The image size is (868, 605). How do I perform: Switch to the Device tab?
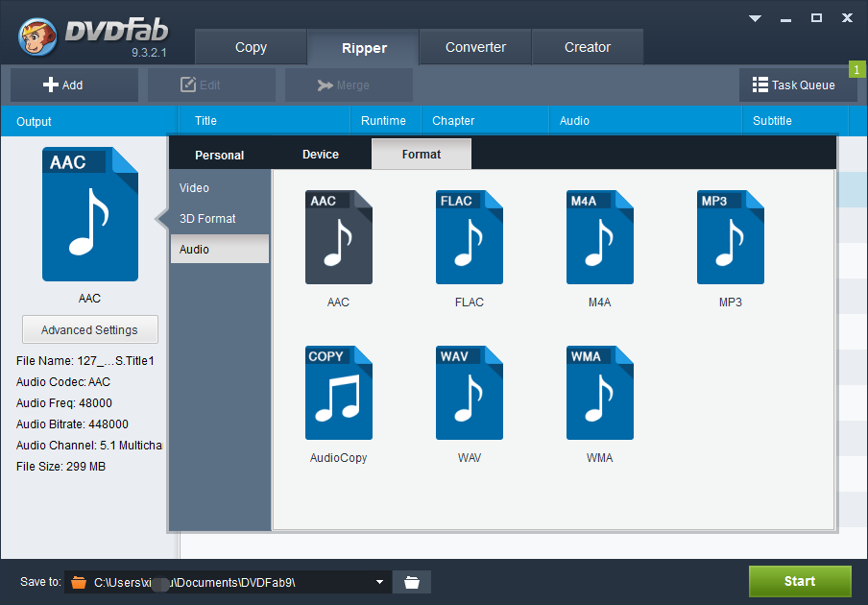[x=320, y=154]
